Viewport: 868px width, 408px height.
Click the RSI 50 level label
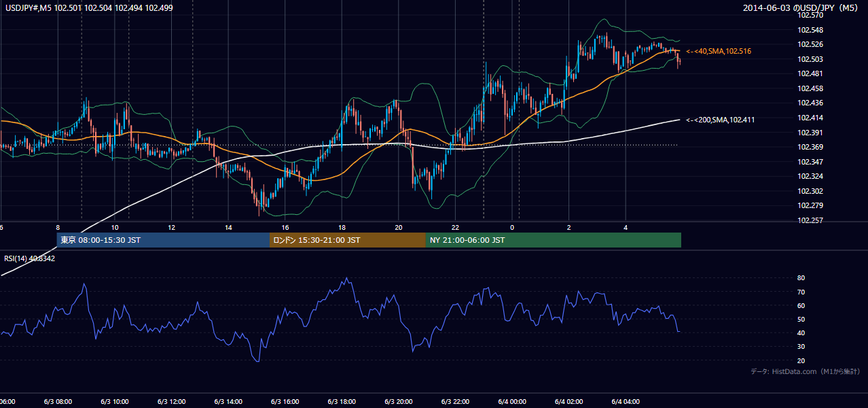click(801, 319)
